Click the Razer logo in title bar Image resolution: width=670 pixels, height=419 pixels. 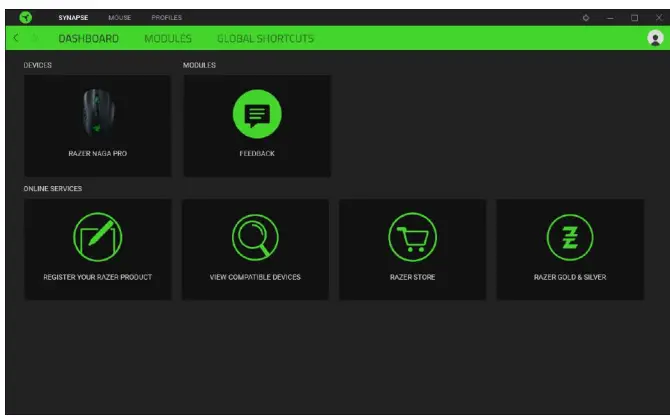click(26, 18)
